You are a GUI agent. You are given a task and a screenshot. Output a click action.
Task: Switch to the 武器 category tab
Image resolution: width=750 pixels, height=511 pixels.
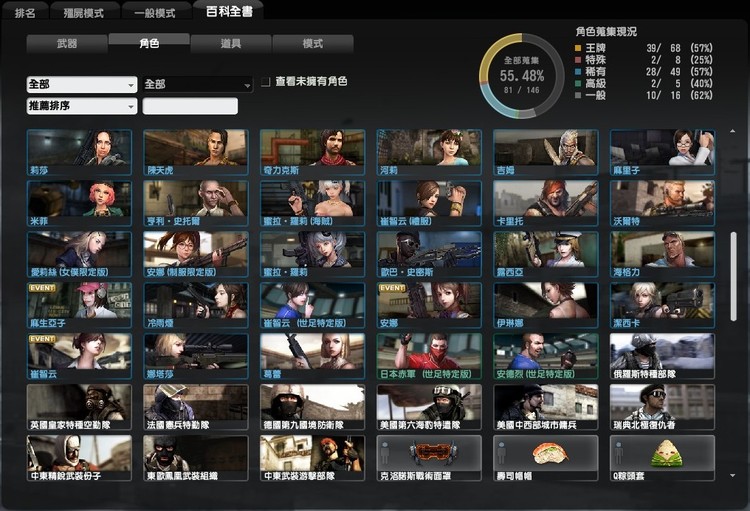(67, 44)
